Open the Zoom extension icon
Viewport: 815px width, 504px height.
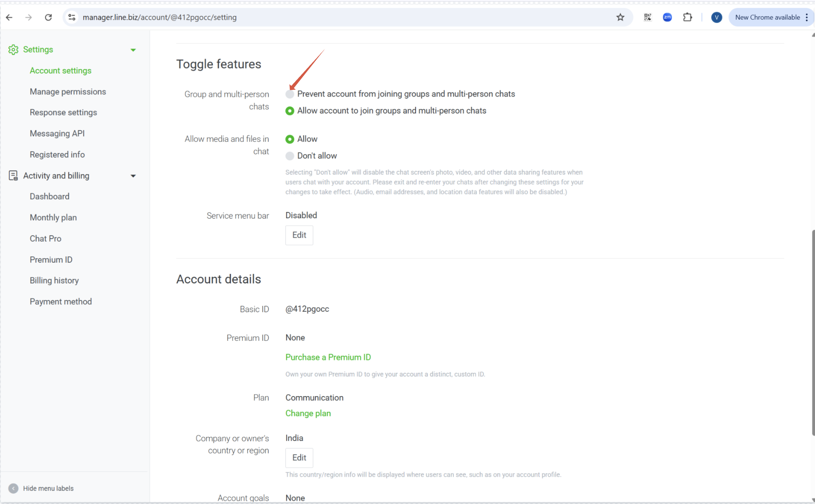667,17
